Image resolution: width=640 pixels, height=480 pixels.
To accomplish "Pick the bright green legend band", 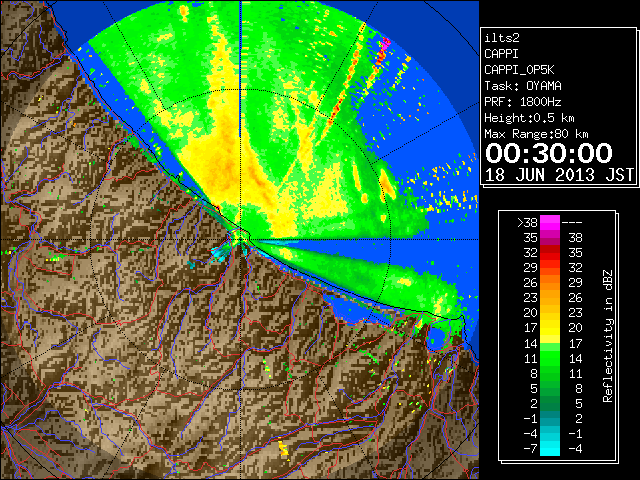I will point(550,358).
